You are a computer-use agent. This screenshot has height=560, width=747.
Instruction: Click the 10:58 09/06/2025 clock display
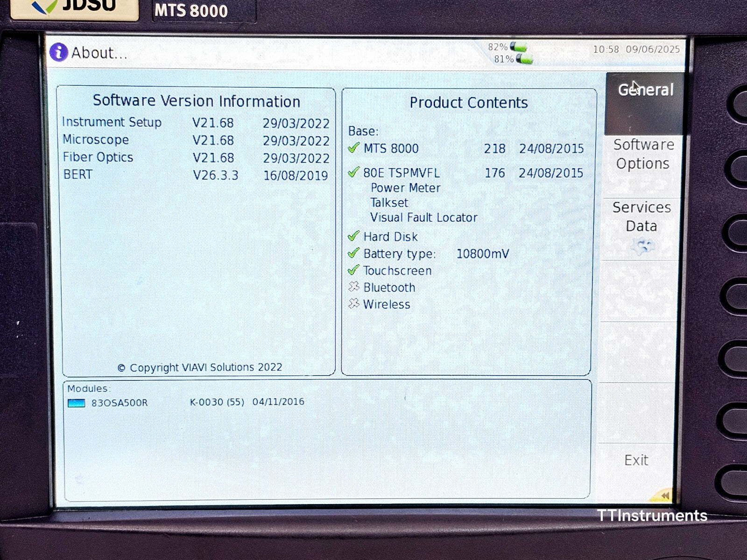point(636,49)
